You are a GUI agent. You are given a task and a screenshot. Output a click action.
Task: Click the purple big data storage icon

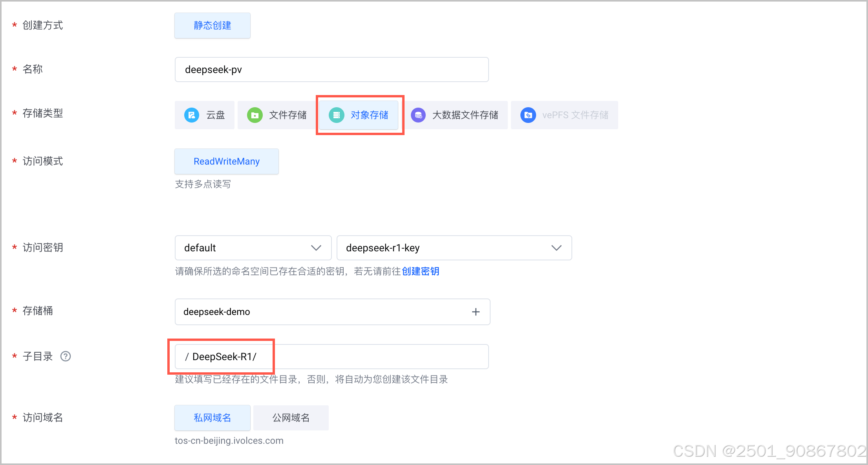[x=418, y=115]
